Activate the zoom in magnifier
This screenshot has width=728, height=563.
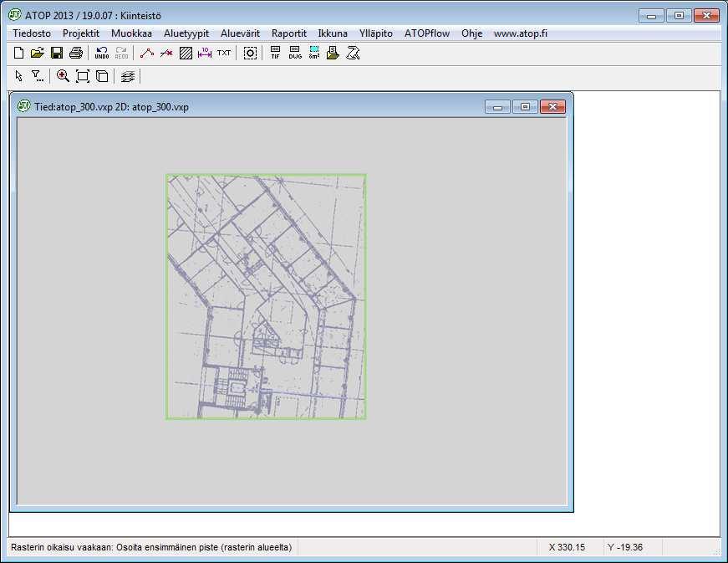pyautogui.click(x=63, y=76)
